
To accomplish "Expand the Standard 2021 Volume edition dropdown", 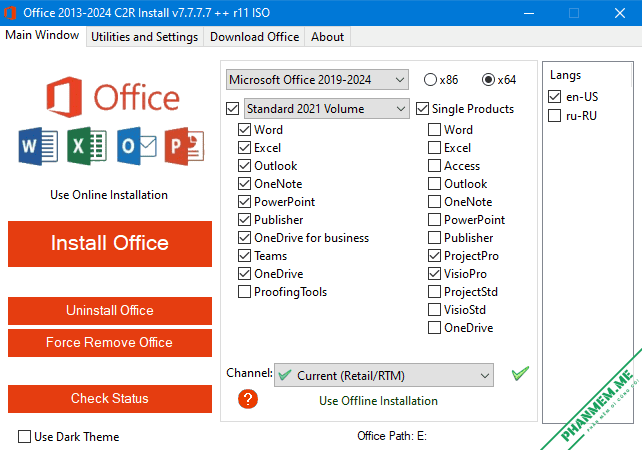I will pyautogui.click(x=327, y=109).
